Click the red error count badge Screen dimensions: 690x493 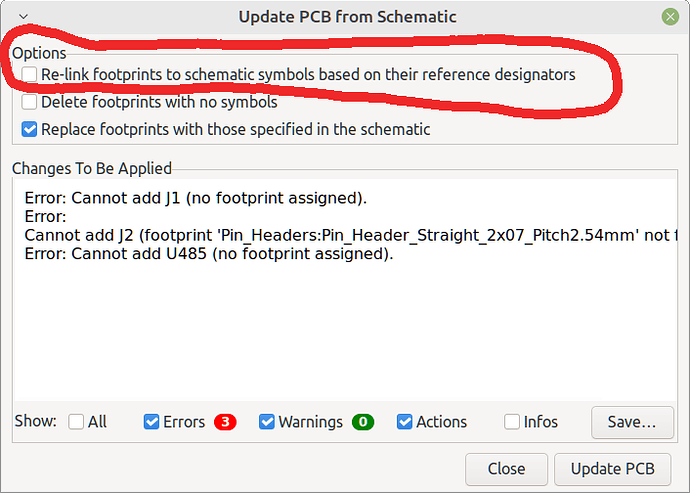[225, 422]
